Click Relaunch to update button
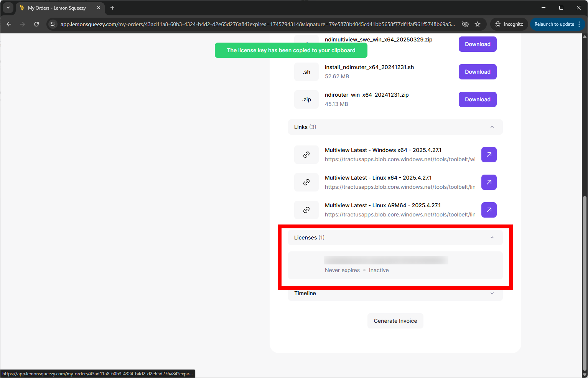 (x=554, y=24)
